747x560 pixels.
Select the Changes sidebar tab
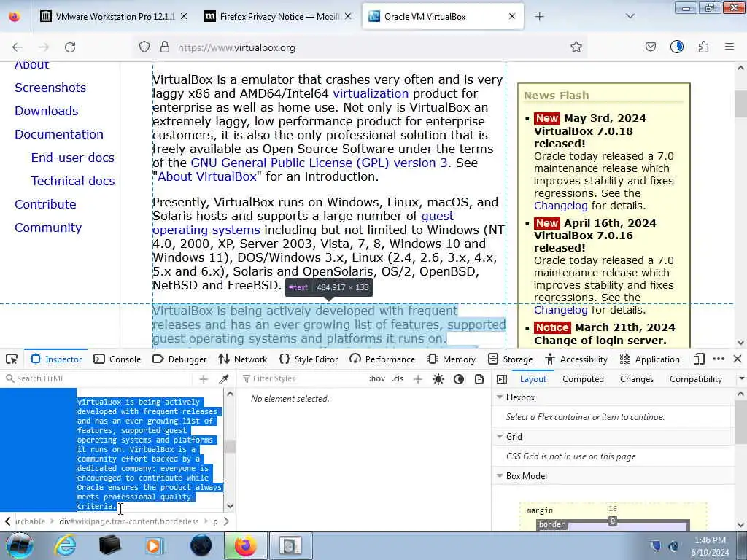tap(636, 379)
